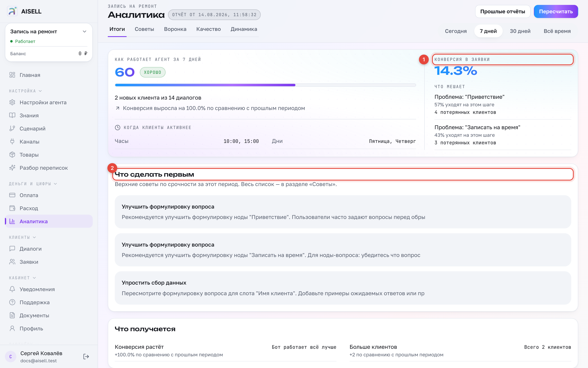Collapse the Деньги и цифры sidebar section
The height and width of the screenshot is (368, 588).
[33, 184]
